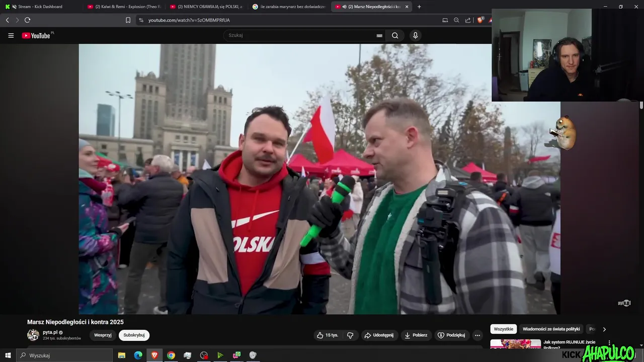The height and width of the screenshot is (362, 644).
Task: Open a new browser tab with plus
Action: click(x=419, y=7)
